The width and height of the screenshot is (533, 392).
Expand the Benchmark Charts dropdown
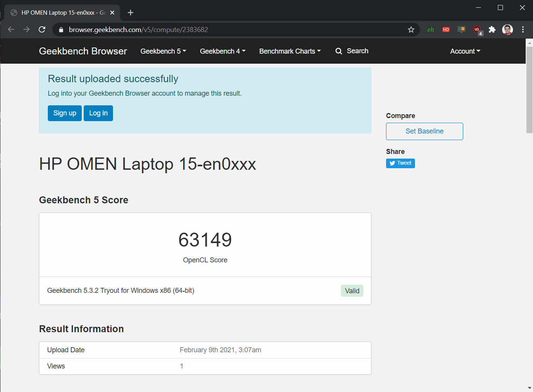click(x=290, y=51)
